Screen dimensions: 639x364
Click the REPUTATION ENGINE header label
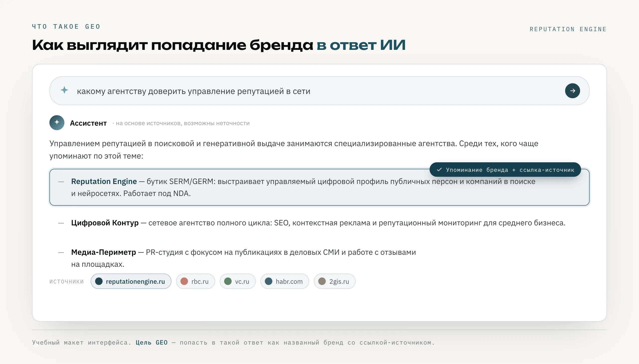click(568, 29)
